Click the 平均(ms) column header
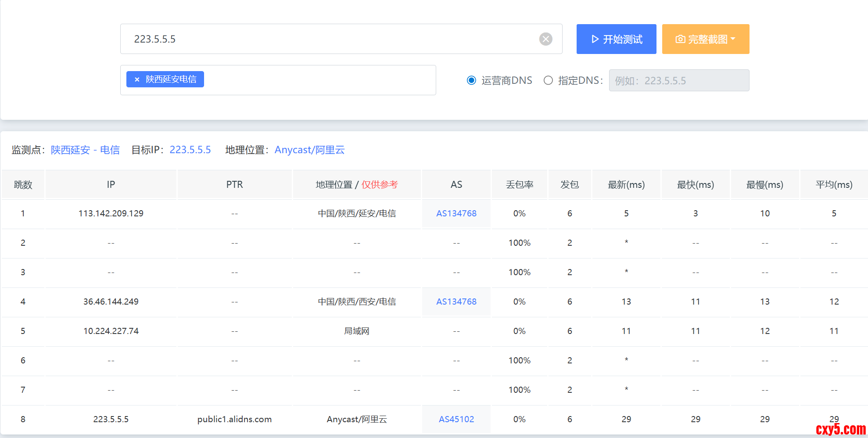 pyautogui.click(x=833, y=185)
